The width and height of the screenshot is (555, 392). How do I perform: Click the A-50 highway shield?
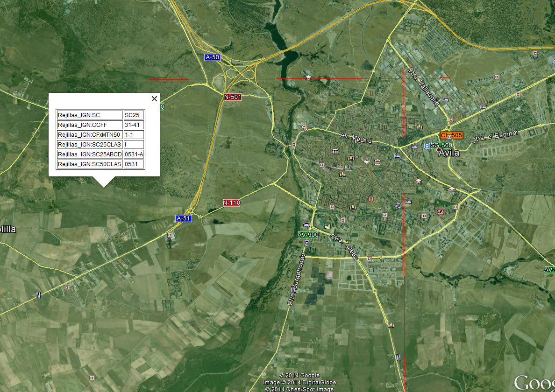pos(212,57)
